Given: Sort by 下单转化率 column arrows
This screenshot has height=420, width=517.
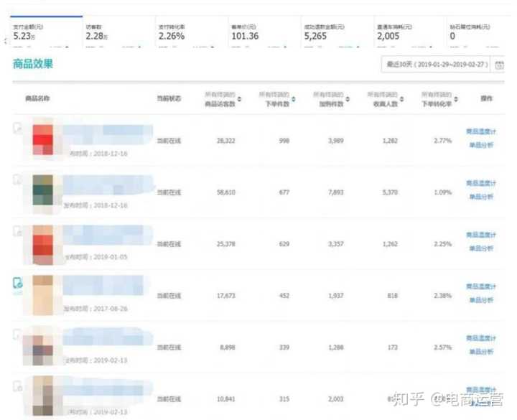Looking at the screenshot, I should (x=457, y=98).
